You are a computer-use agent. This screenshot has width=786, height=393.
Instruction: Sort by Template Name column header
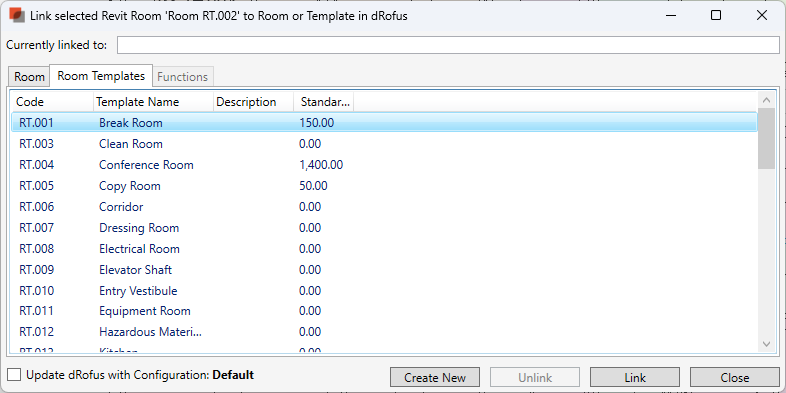[x=153, y=102]
